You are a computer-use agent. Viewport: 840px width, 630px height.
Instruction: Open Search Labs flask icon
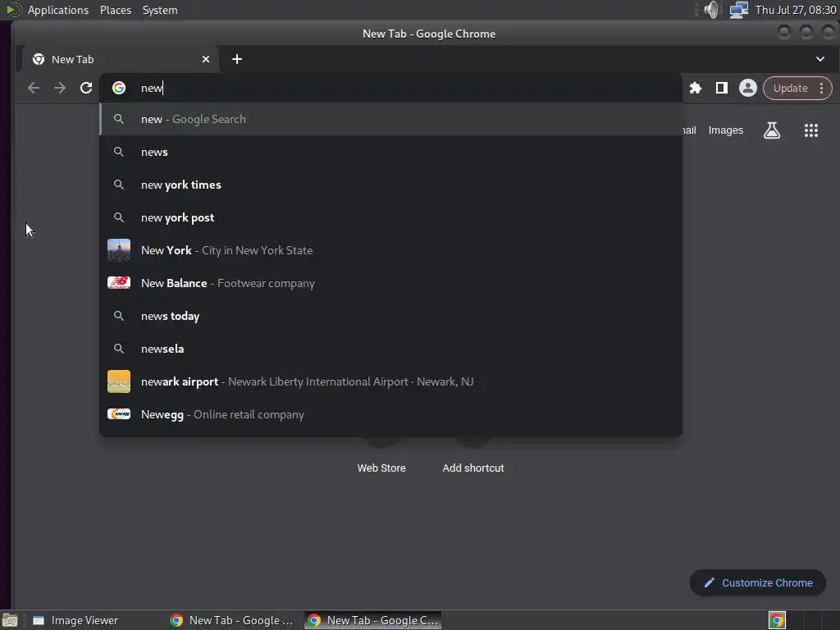pos(772,130)
